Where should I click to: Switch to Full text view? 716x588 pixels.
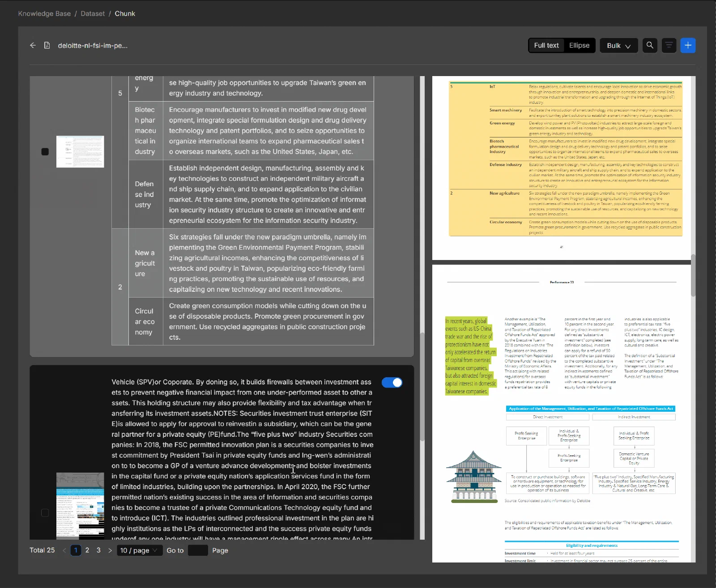point(546,45)
